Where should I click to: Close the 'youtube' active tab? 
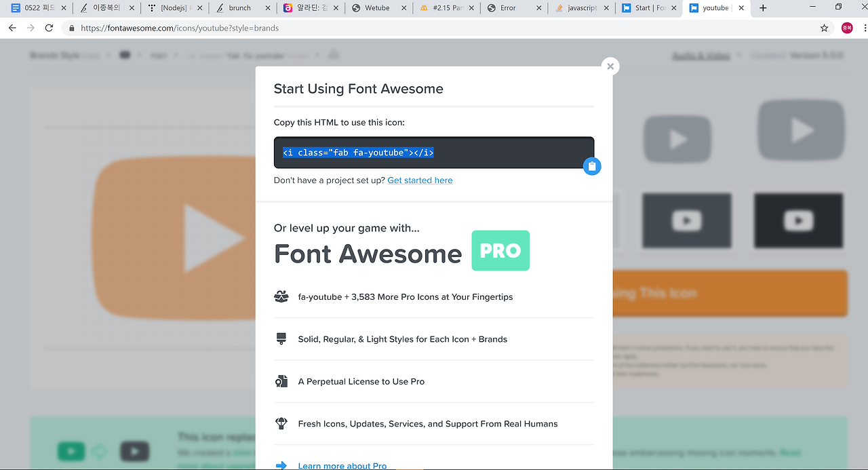[x=742, y=8]
